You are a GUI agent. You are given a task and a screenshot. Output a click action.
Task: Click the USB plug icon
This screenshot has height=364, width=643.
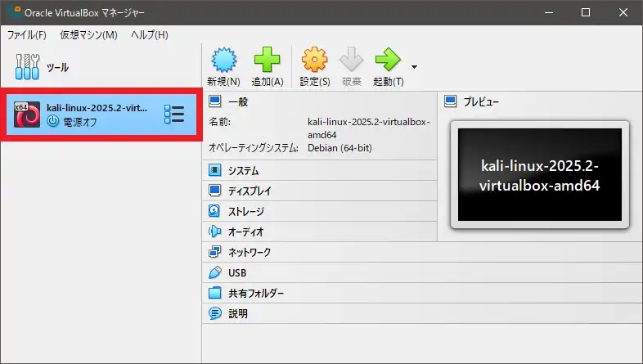[x=215, y=272]
